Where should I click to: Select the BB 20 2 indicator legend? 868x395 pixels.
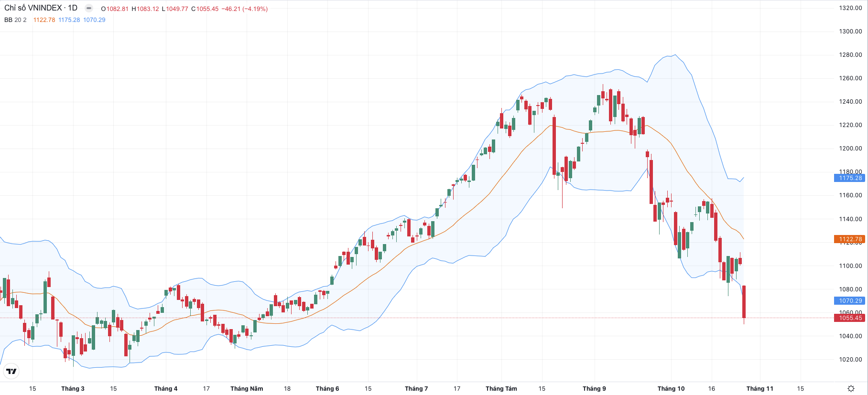15,20
